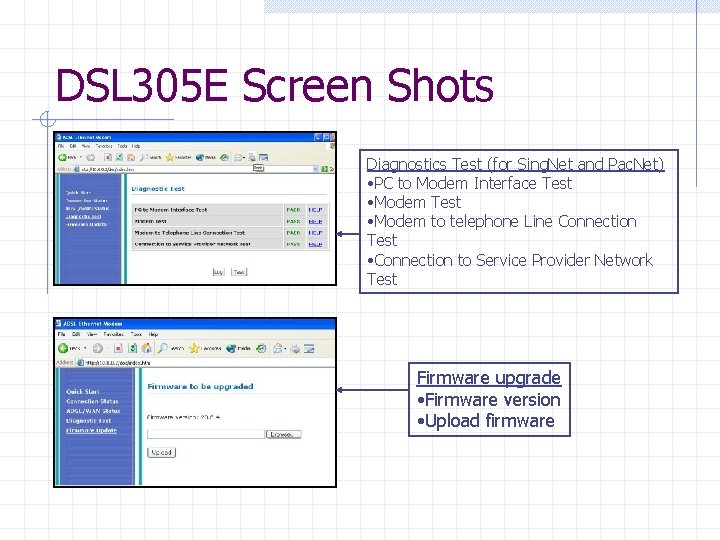Click Home icon in Firmware upgrade browser window
The height and width of the screenshot is (540, 720).
tap(146, 348)
